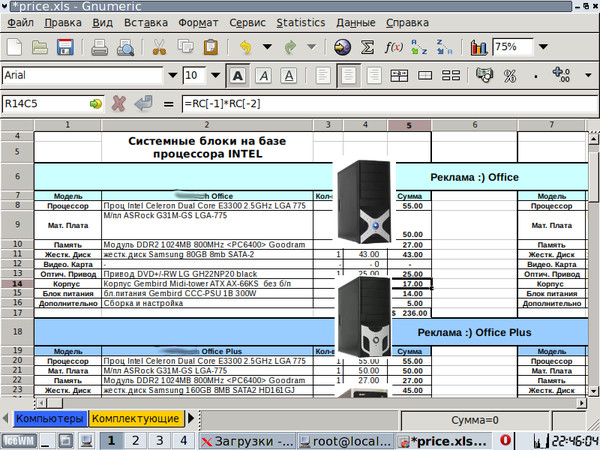
Task: Redo action green arrow icon
Action: 291,47
